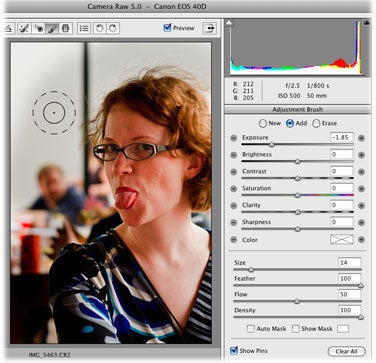376x363 pixels.
Task: Select the Add radio button
Action: pyautogui.click(x=290, y=124)
